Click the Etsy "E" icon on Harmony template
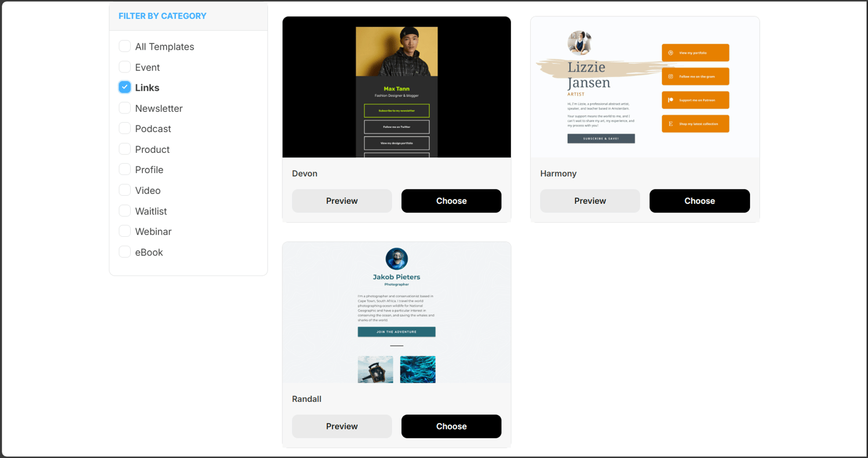Viewport: 868px width, 458px height. (x=671, y=123)
